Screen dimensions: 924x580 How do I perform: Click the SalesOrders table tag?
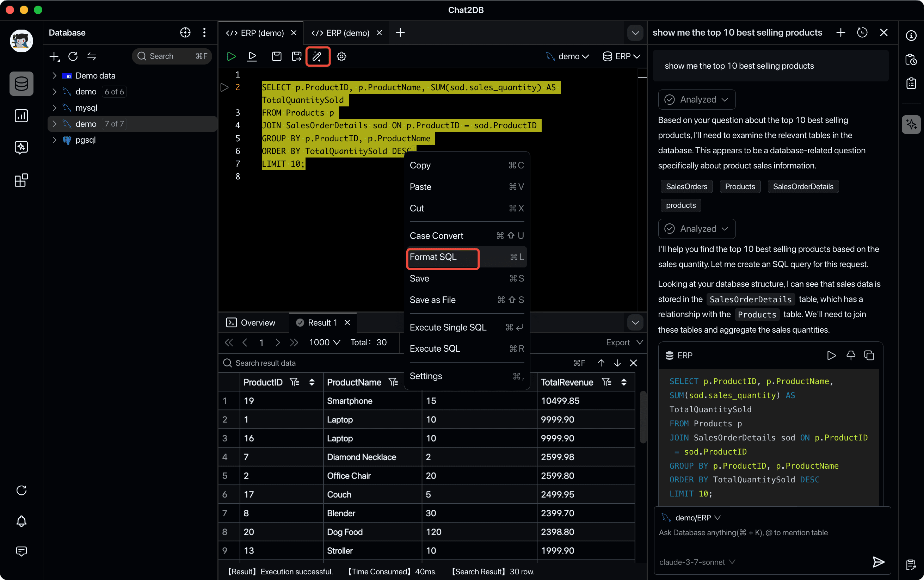pos(686,186)
